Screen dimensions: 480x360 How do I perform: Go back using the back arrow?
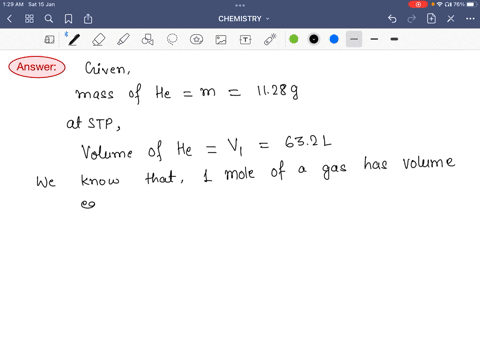[9, 19]
